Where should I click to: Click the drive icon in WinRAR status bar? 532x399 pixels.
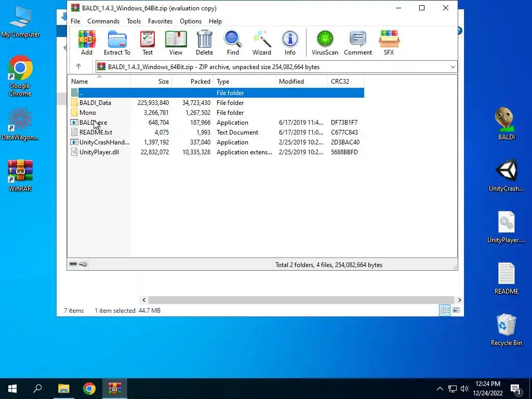pyautogui.click(x=73, y=264)
